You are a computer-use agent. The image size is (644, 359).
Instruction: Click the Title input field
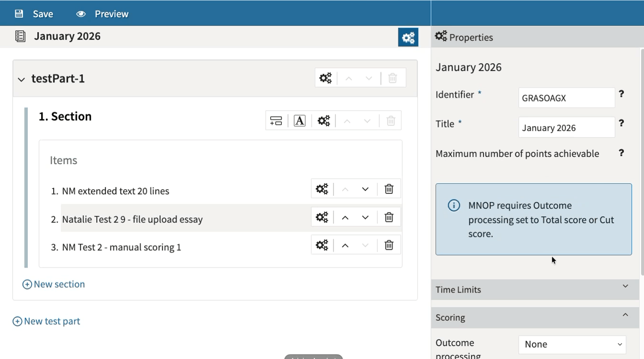[566, 128]
